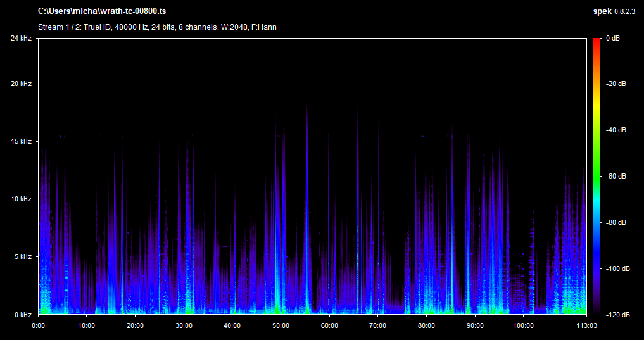
Task: Click the 0 dB legend label
Action: pyautogui.click(x=612, y=39)
